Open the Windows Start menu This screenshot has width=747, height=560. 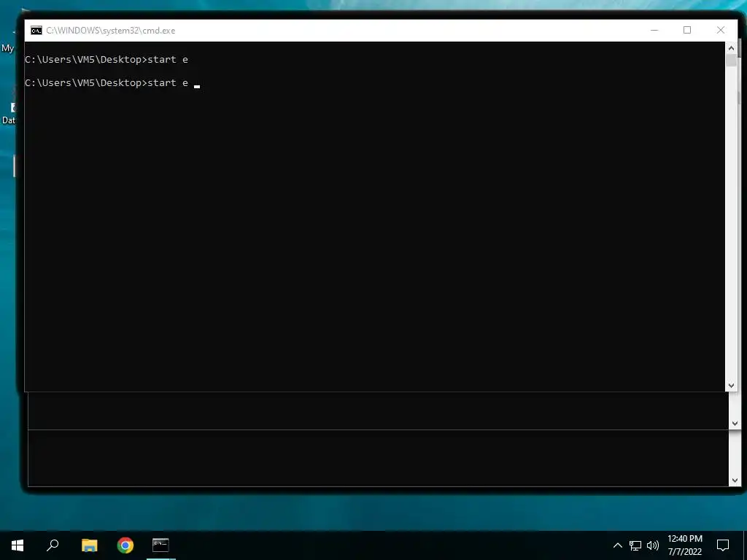point(18,545)
